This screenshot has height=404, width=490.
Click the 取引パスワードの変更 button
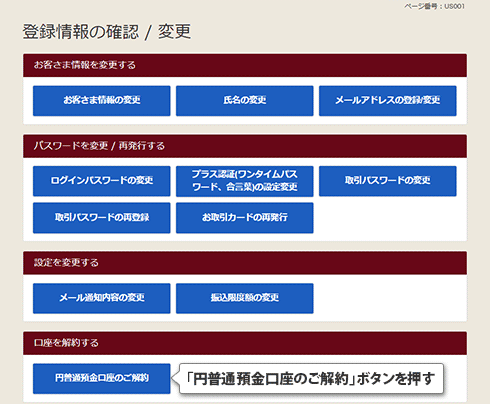(388, 181)
